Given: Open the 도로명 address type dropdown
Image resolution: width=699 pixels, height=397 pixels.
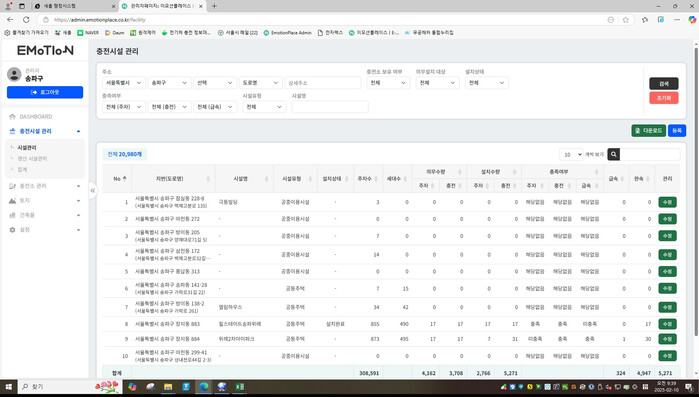Looking at the screenshot, I should click(261, 83).
